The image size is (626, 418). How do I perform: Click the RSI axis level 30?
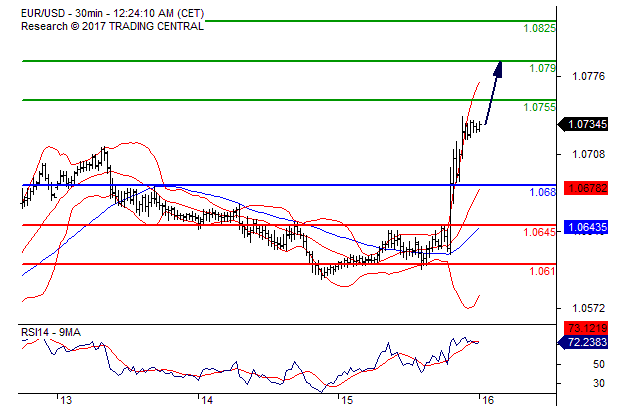[599, 383]
